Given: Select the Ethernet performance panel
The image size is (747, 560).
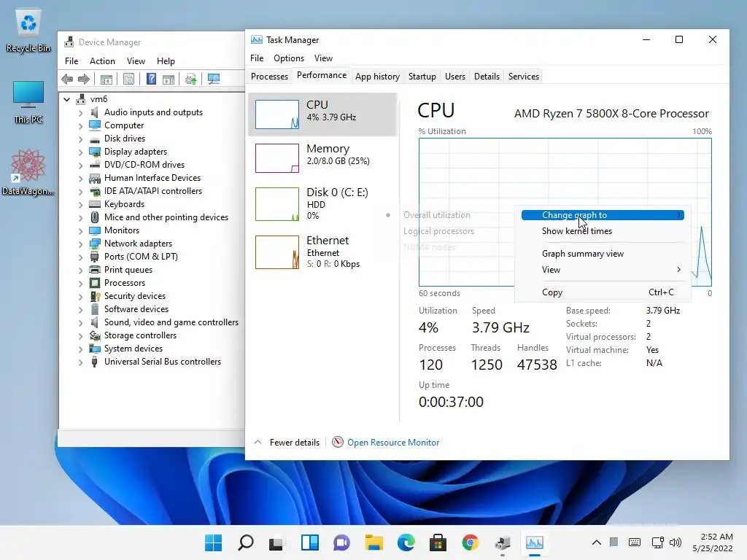Looking at the screenshot, I should [323, 252].
